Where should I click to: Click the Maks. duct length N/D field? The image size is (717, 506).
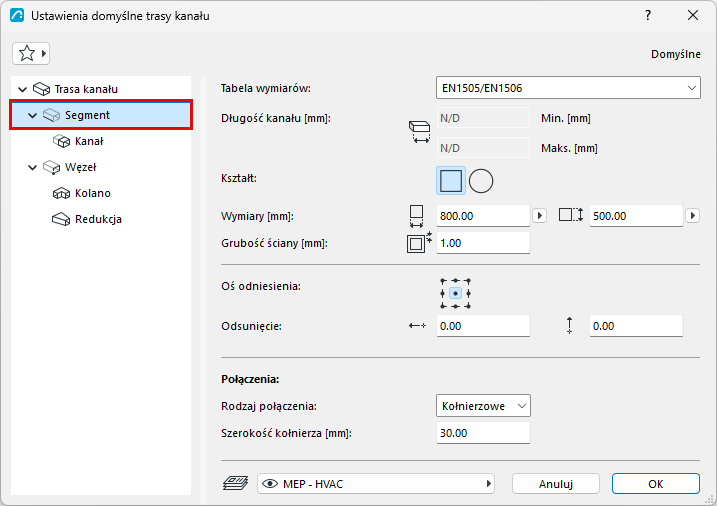(x=483, y=148)
